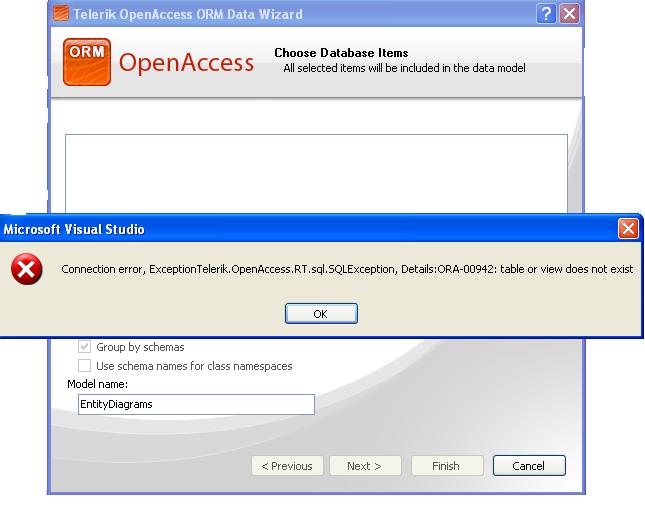
Task: Click the Model name input field
Action: [x=196, y=404]
